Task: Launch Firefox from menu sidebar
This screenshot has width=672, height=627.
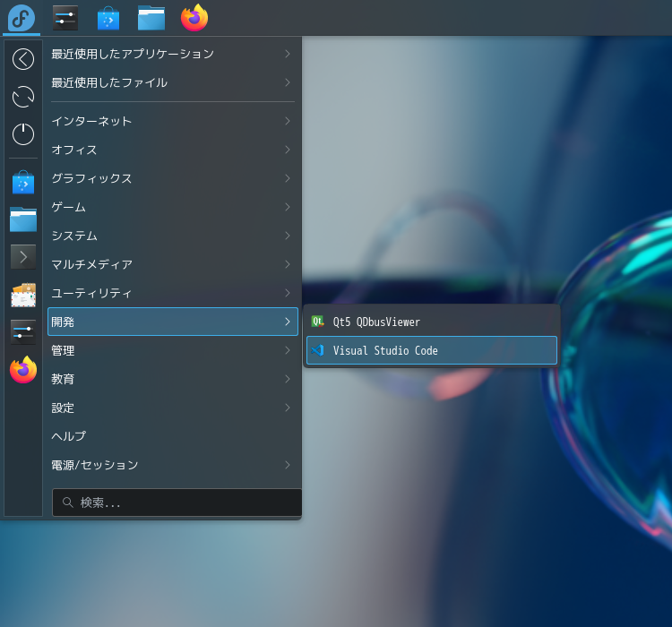Action: click(23, 370)
